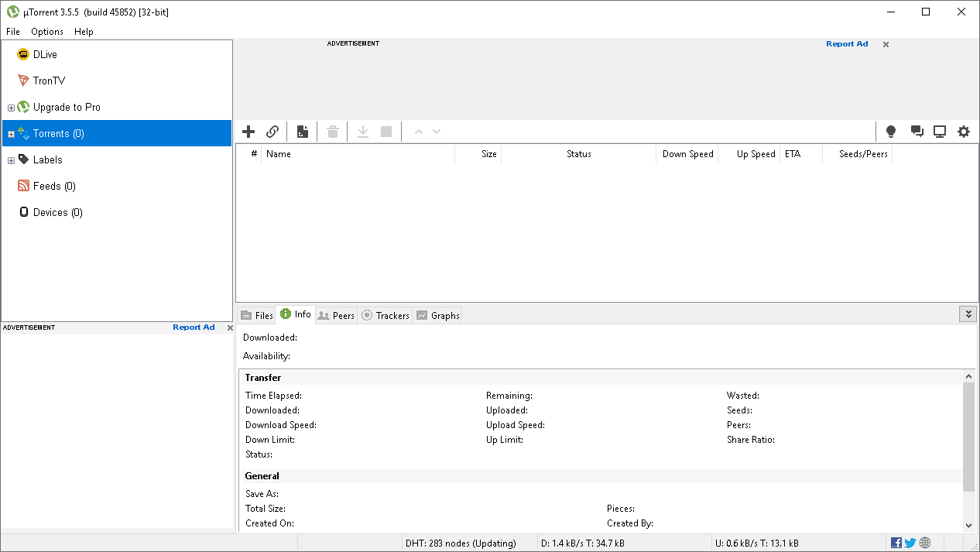The image size is (980, 552).
Task: Click the Add Torrent plus icon
Action: click(x=248, y=132)
